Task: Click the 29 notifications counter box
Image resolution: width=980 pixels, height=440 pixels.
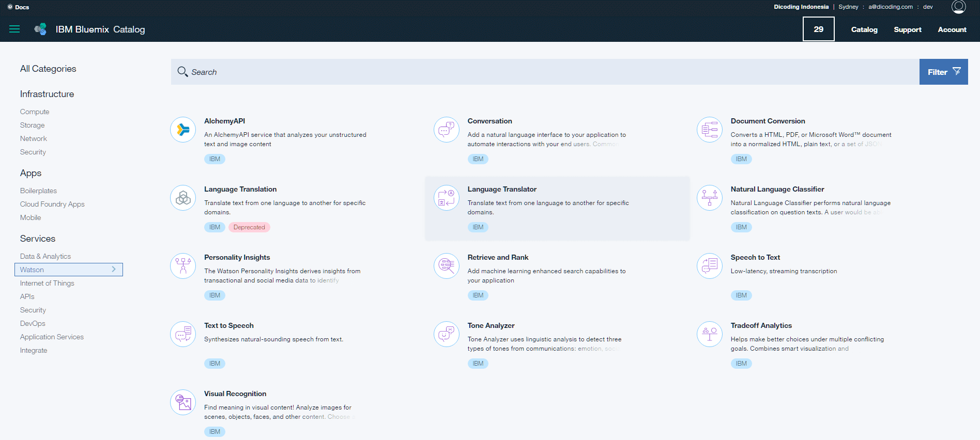Action: click(x=818, y=29)
